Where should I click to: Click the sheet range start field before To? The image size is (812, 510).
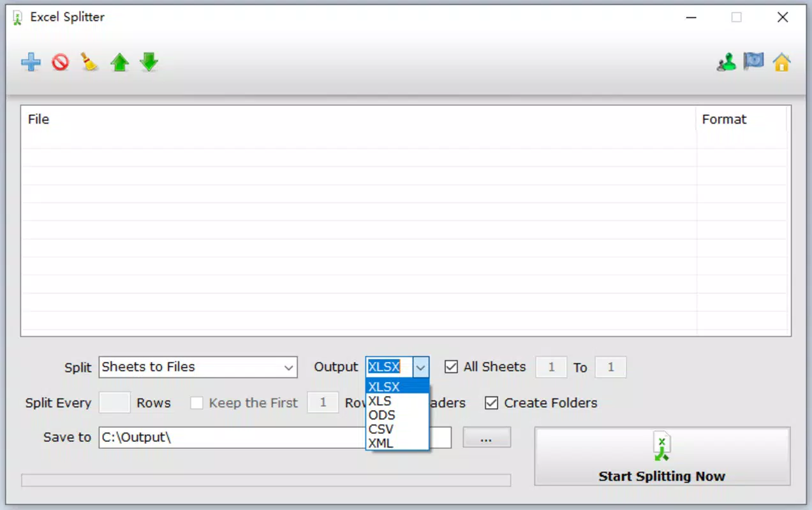(551, 367)
